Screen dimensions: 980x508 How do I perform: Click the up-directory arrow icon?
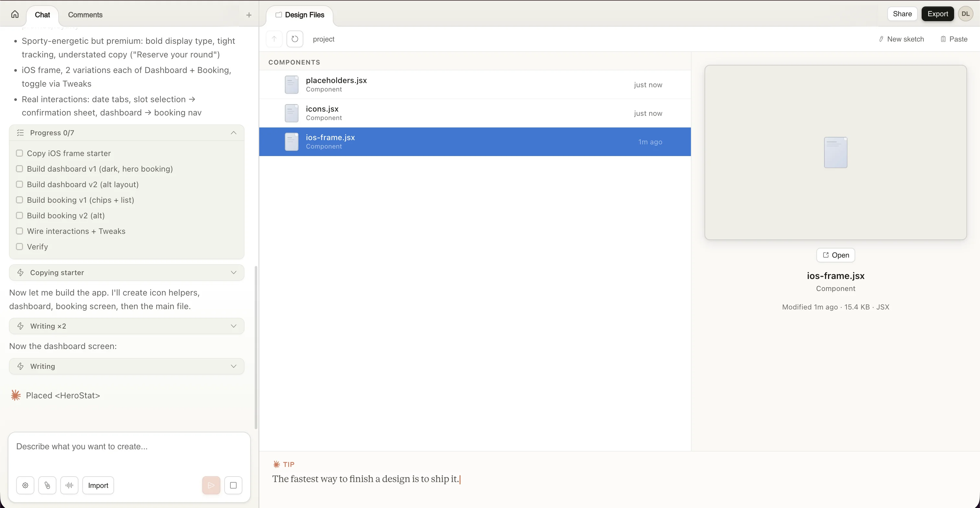(x=274, y=39)
